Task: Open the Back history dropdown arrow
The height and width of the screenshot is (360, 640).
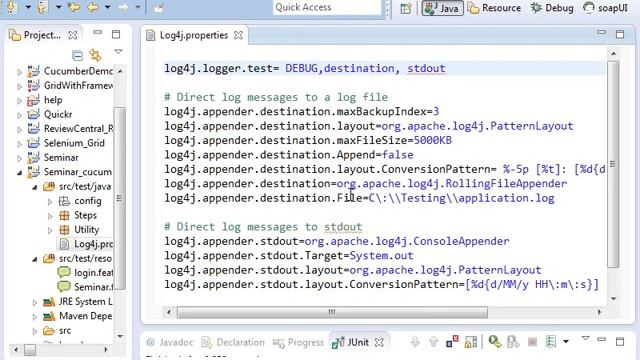Action: point(107,7)
